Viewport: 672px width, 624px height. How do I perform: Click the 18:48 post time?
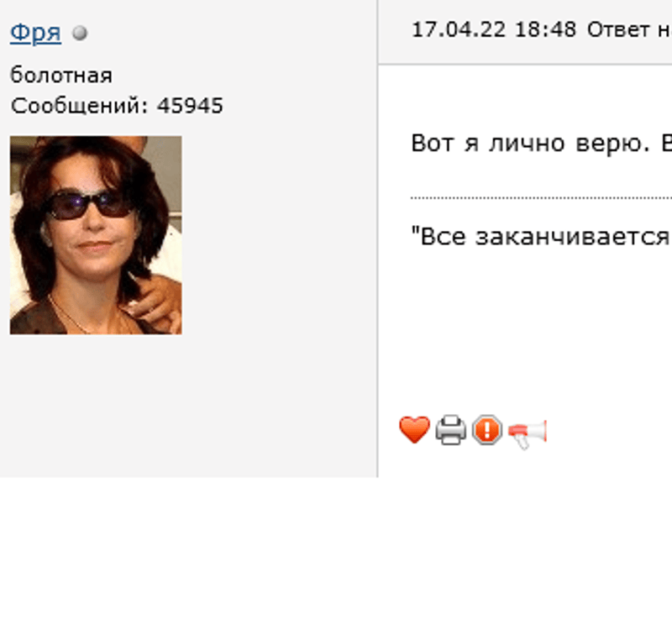[x=545, y=29]
